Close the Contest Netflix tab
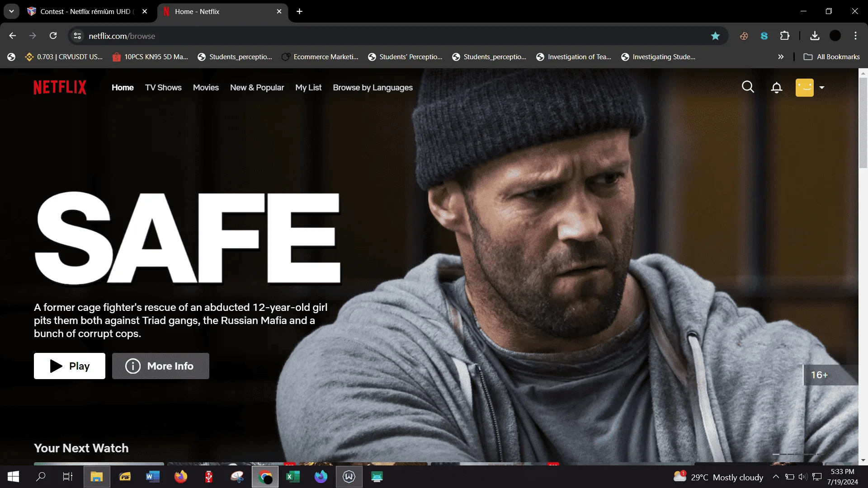This screenshot has width=868, height=488. coord(145,11)
